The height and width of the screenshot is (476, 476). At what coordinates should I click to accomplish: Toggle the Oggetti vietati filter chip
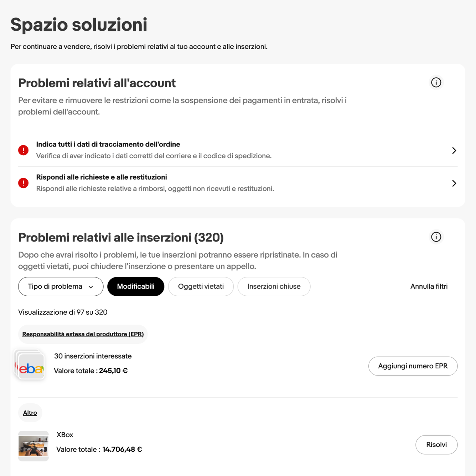201,286
